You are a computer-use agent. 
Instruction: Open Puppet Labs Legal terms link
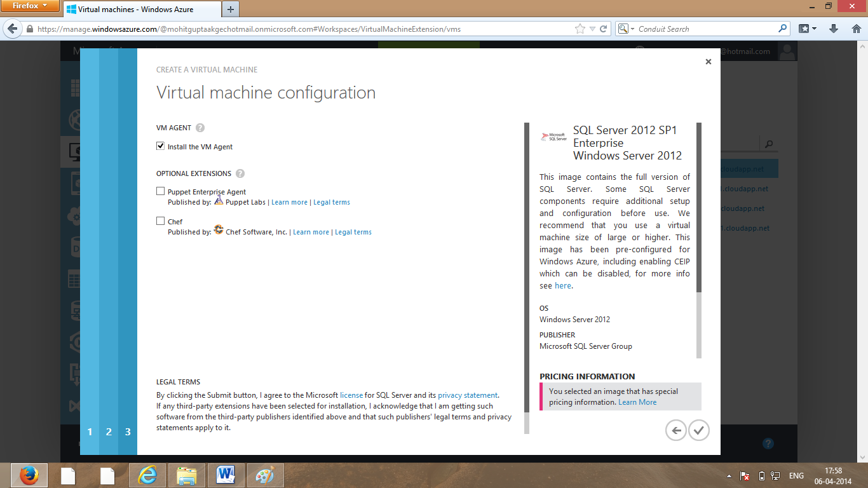tap(332, 202)
